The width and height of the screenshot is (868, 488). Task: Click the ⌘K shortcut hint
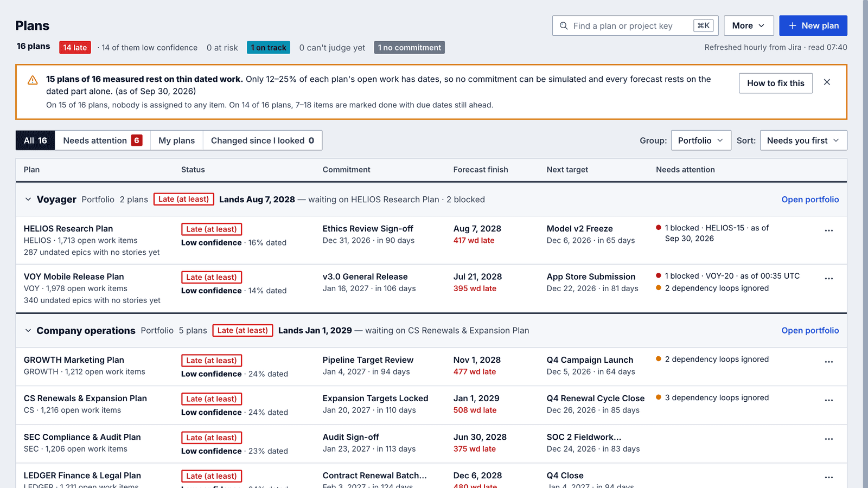click(x=703, y=25)
